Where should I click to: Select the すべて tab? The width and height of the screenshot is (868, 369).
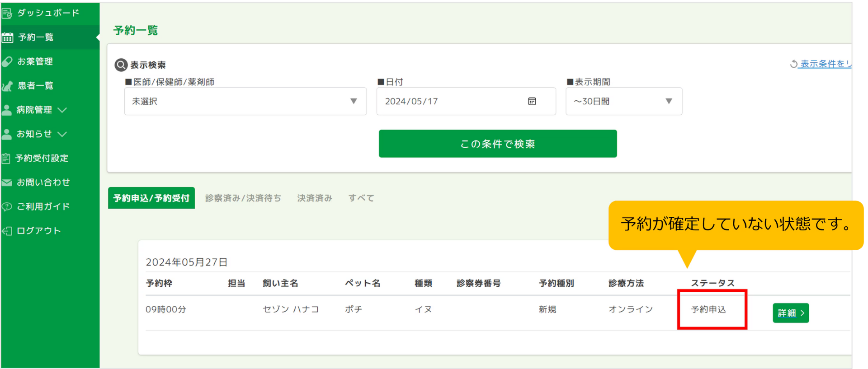[361, 198]
